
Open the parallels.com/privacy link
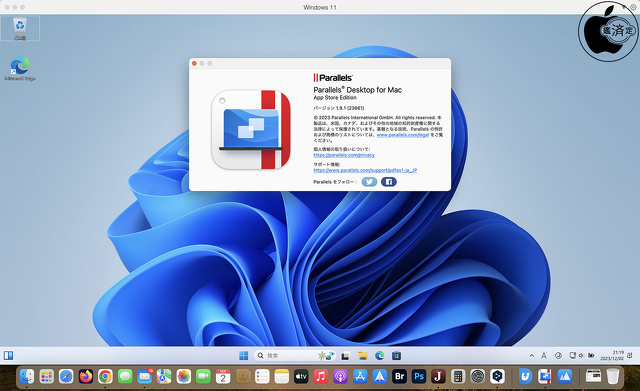tap(344, 155)
